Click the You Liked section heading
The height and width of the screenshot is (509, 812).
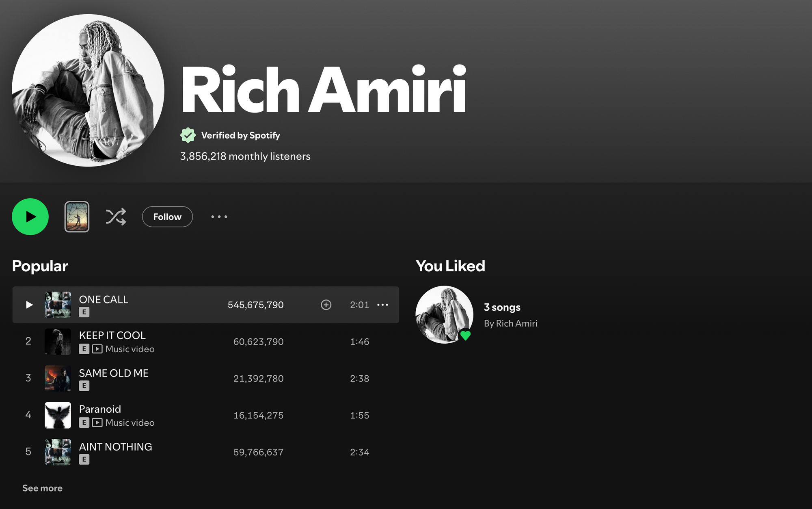point(450,266)
